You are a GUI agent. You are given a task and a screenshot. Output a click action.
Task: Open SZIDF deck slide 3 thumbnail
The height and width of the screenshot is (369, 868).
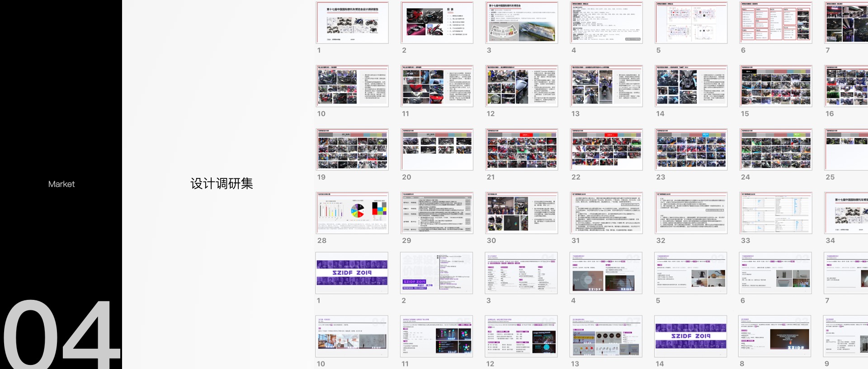521,273
